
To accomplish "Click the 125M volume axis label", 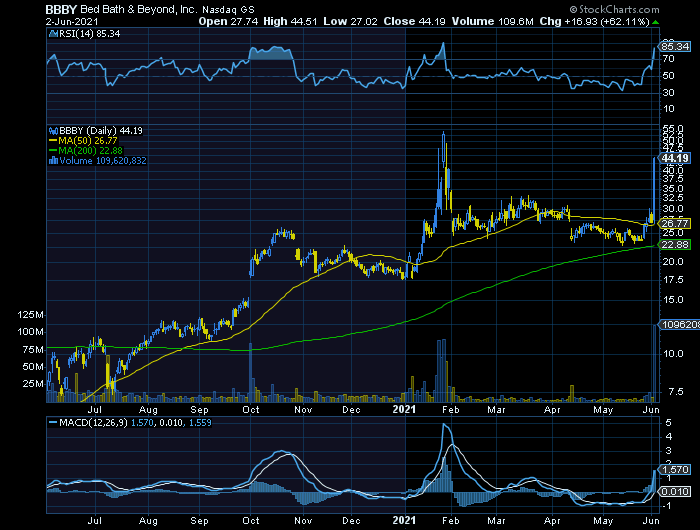I will pos(31,315).
